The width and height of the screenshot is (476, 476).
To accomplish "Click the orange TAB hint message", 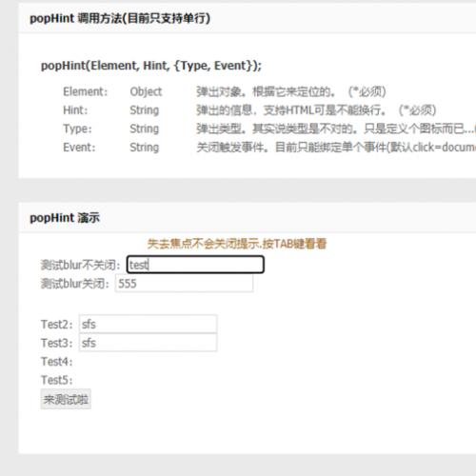I will coord(237,244).
